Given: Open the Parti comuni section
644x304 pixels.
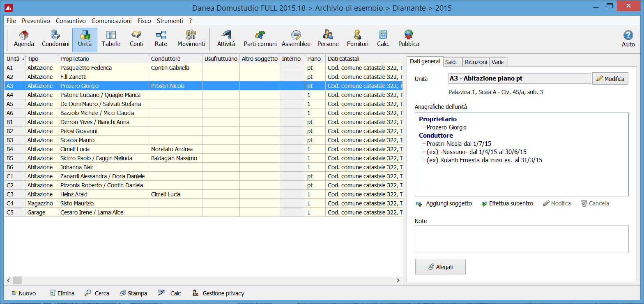Looking at the screenshot, I should (260, 39).
